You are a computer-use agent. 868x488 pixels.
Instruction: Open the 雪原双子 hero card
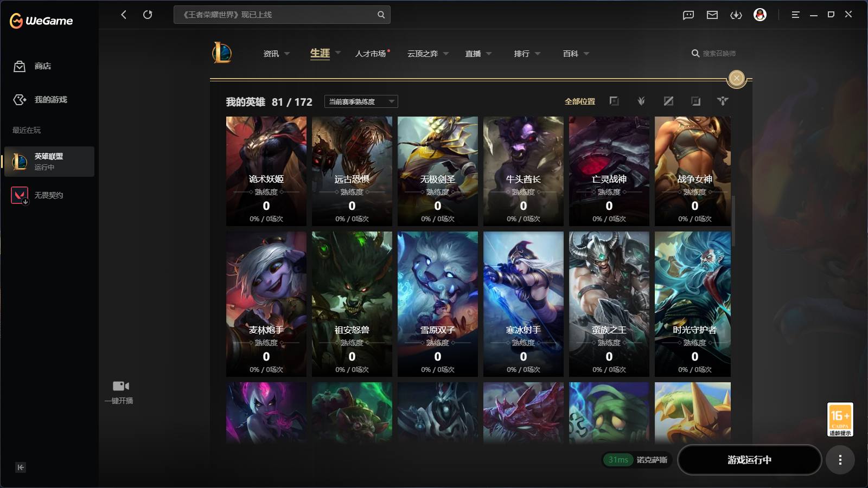coord(438,304)
